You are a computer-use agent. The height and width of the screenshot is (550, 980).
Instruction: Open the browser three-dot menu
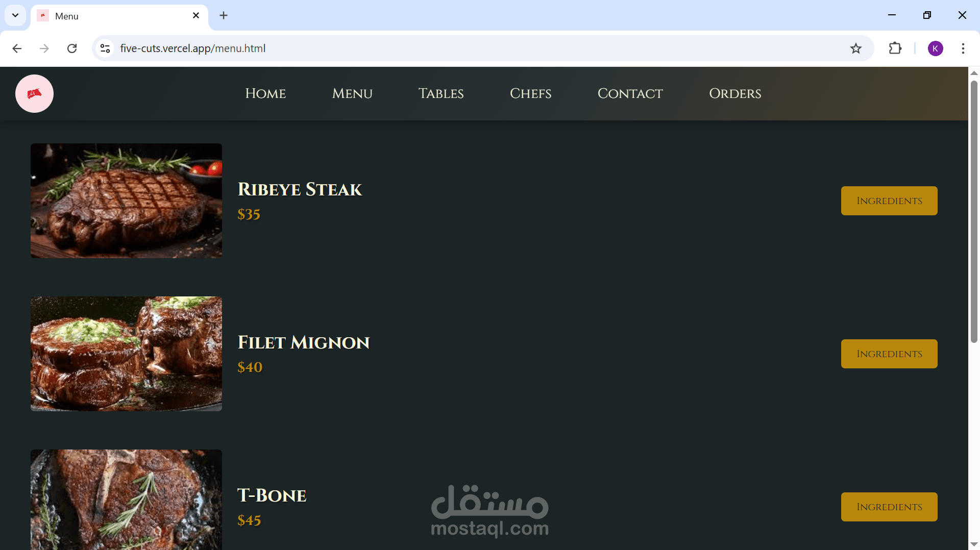pos(964,48)
